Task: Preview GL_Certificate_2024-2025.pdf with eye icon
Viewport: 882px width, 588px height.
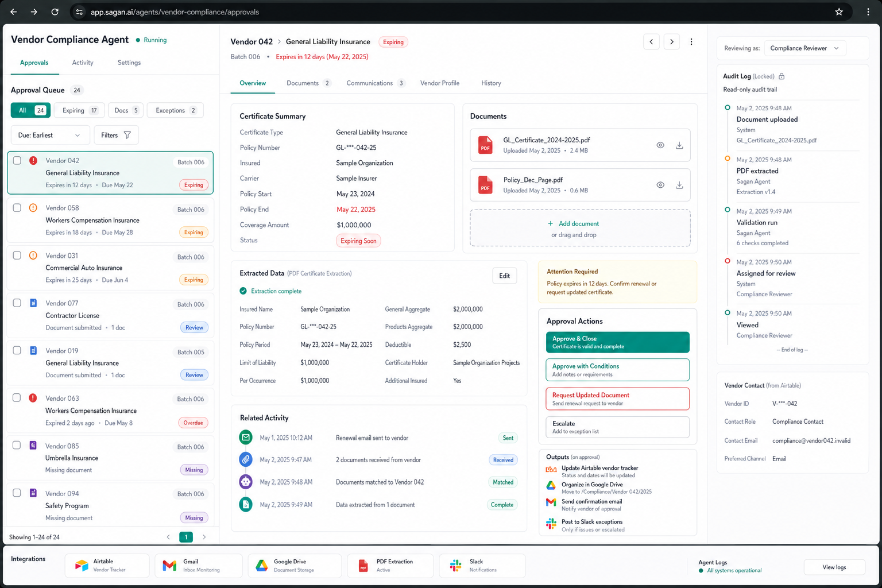Action: point(660,145)
